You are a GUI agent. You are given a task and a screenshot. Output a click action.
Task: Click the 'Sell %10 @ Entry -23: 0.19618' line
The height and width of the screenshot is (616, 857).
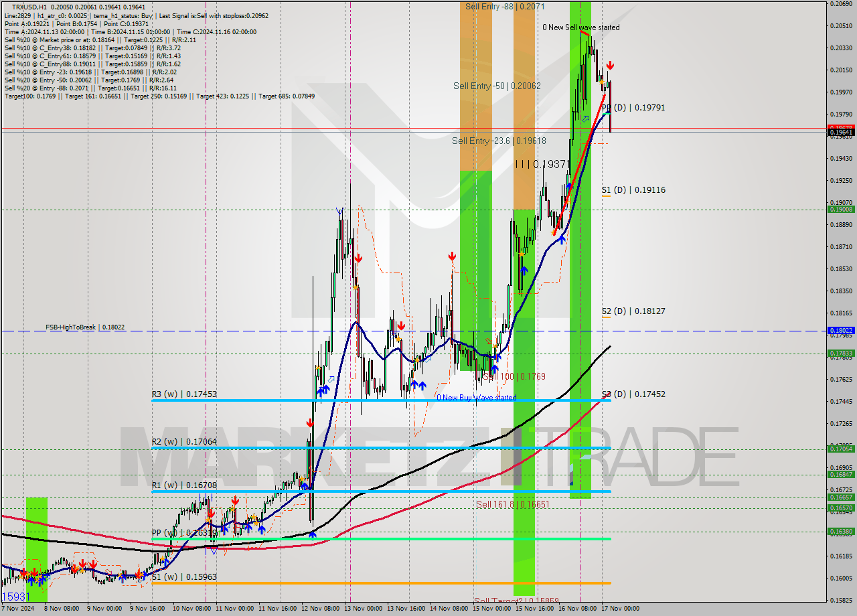[90, 72]
